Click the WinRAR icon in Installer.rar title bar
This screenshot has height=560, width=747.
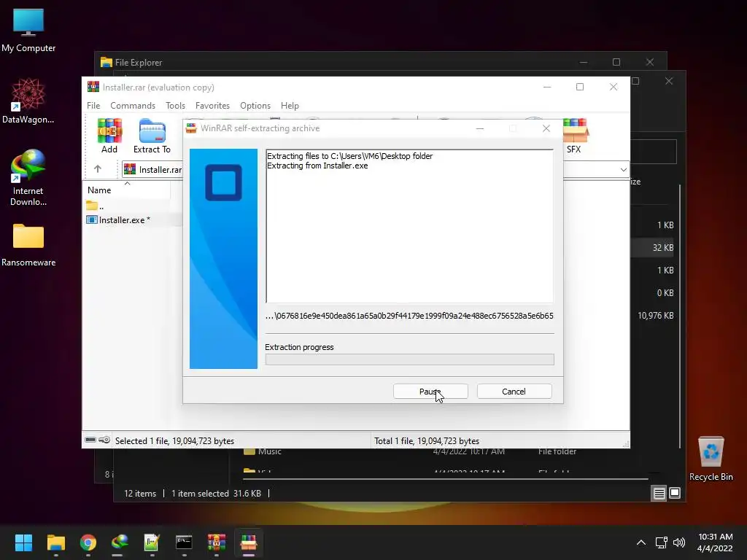93,87
